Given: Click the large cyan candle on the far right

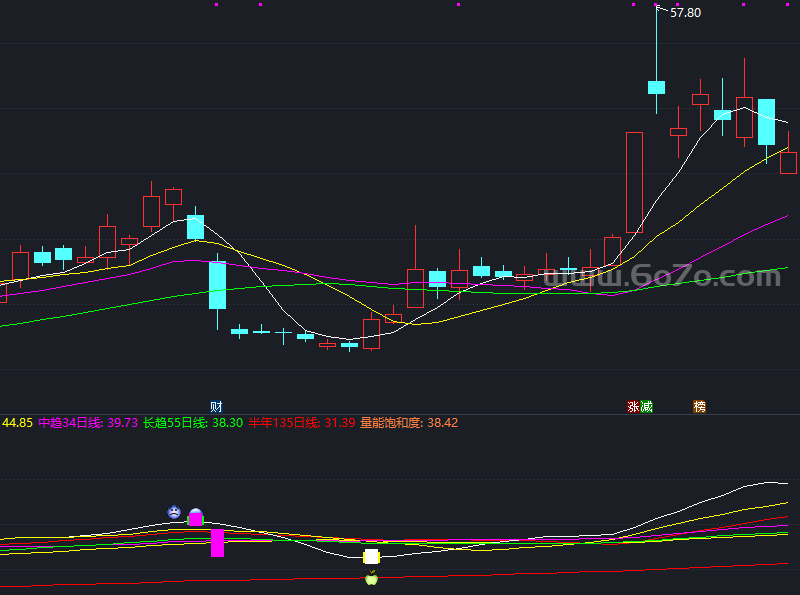Looking at the screenshot, I should click(x=766, y=122).
